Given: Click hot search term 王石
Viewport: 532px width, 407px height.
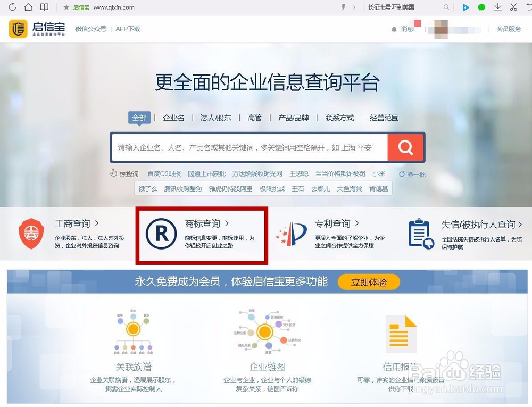Looking at the screenshot, I should click(x=297, y=189).
